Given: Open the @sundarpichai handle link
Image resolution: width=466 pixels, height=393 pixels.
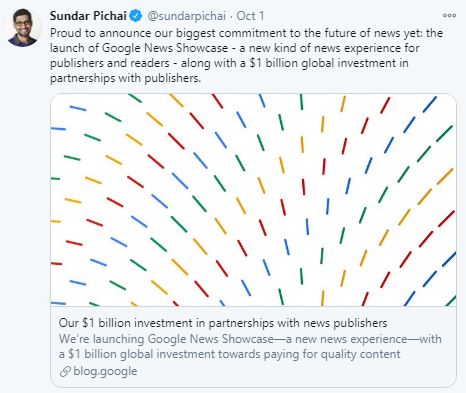Looking at the screenshot, I should pos(186,16).
